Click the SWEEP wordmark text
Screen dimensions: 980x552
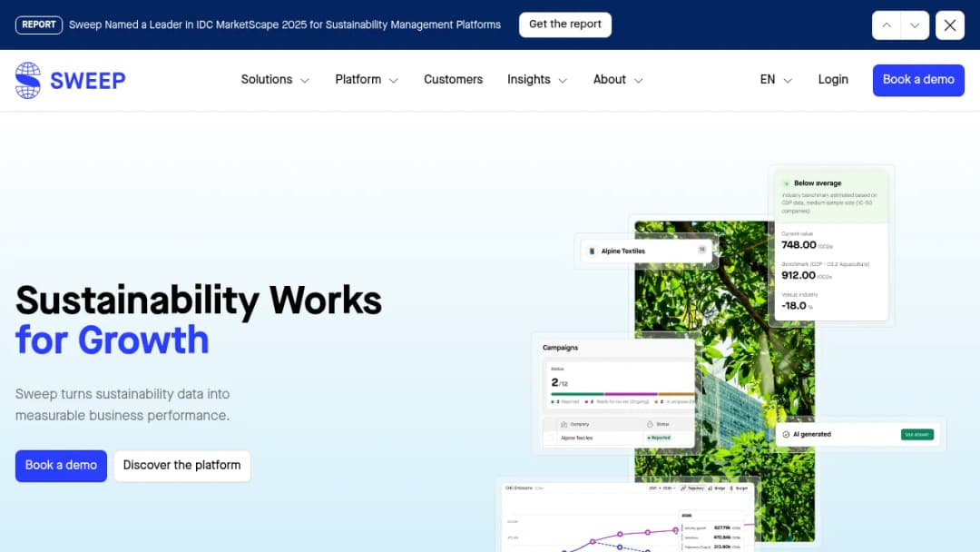[87, 81]
